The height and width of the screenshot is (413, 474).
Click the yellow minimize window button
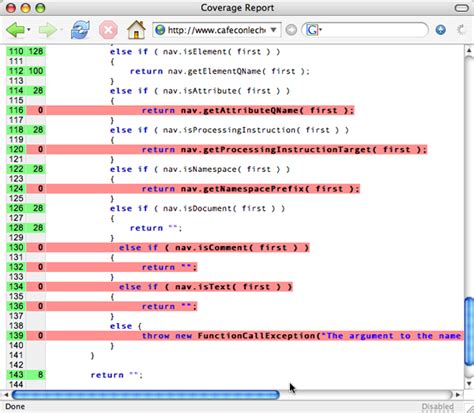26,8
